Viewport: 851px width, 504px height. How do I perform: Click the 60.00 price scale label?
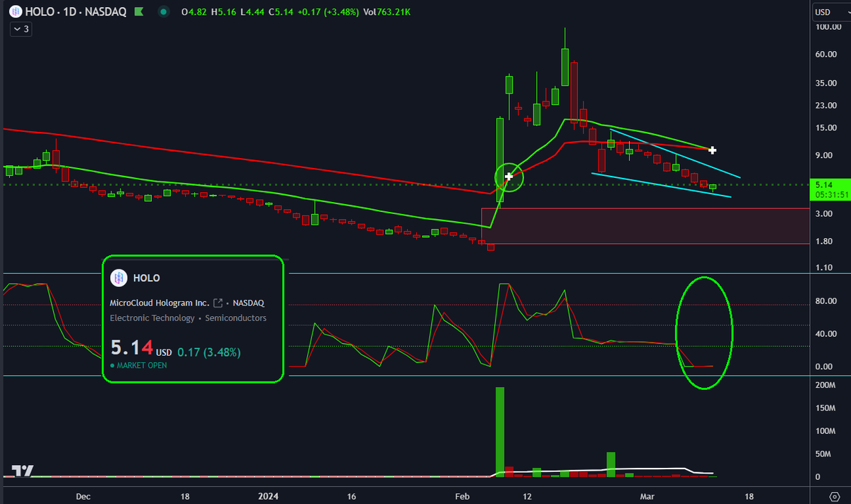click(828, 55)
